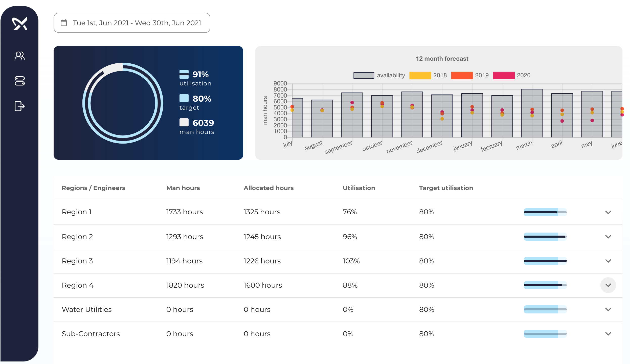Expand Region 4 using its chevron
Screen dimensions: 630x364
point(608,285)
